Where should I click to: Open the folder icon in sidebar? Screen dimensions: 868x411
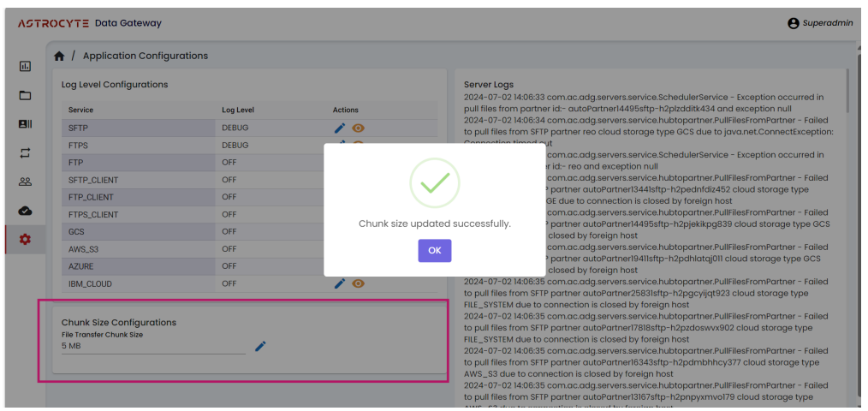click(x=25, y=95)
